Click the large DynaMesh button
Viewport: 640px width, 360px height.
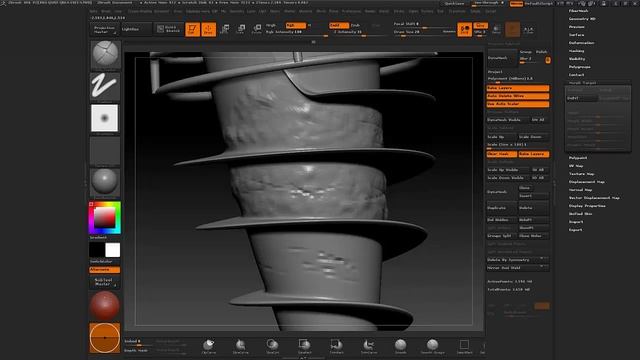coord(502,58)
